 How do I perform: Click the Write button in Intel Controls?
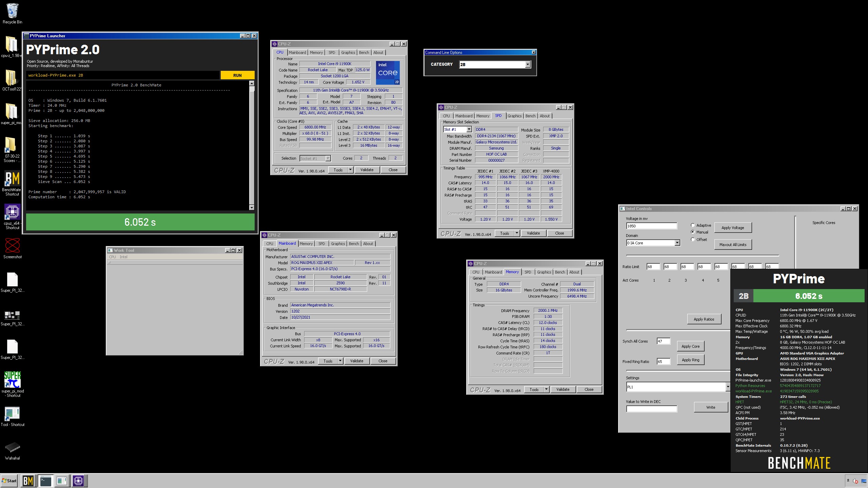[x=711, y=407]
